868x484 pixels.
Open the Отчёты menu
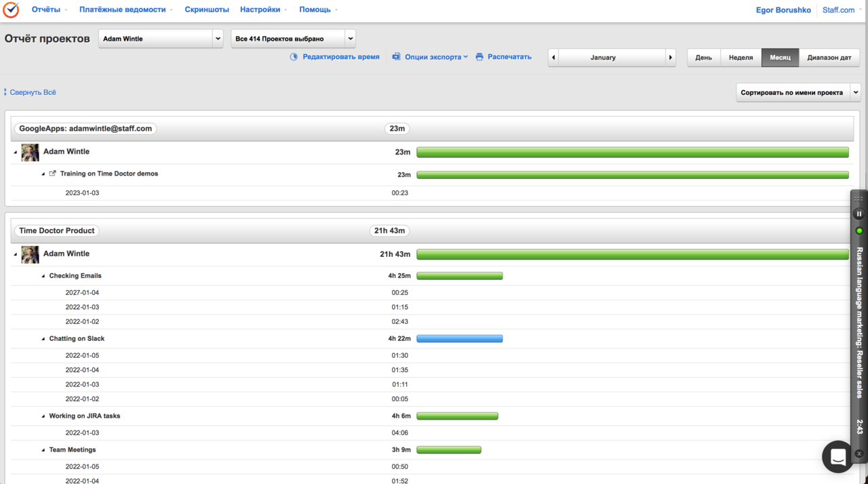click(x=50, y=9)
